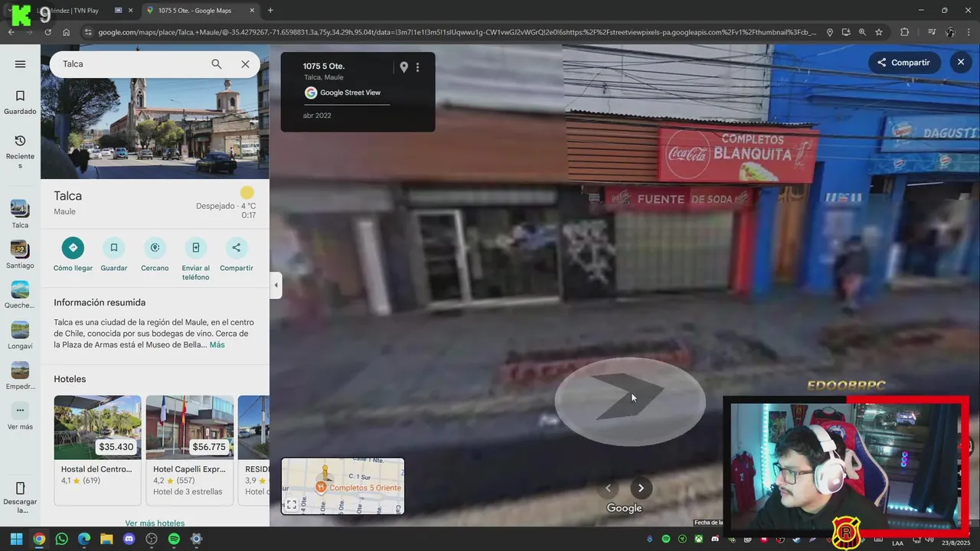Open the Windows Start menu

coord(16,539)
